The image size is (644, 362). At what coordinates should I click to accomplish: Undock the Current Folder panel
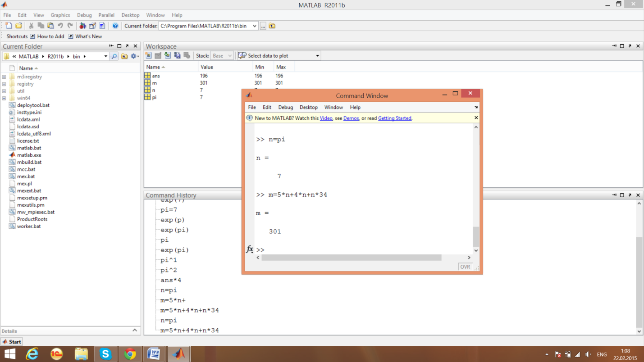click(128, 46)
